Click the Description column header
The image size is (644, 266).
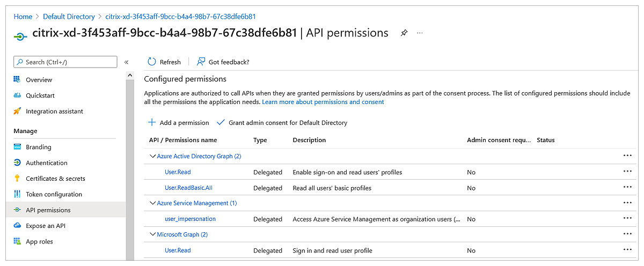coord(309,140)
